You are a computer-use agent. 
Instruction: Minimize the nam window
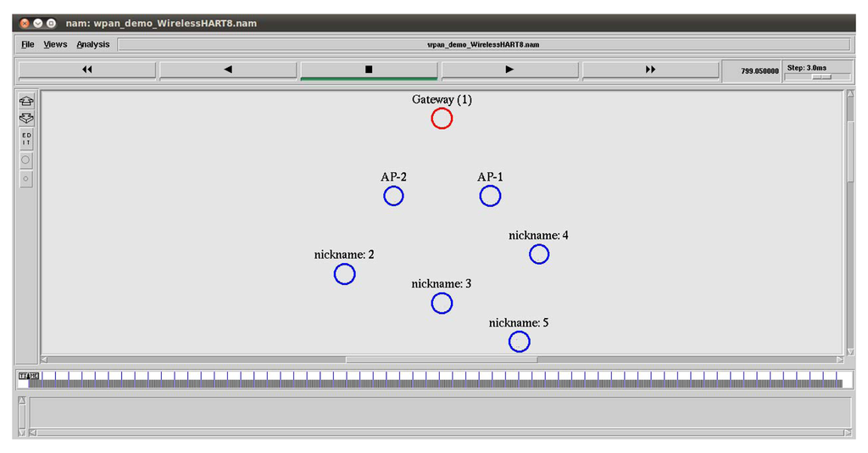pyautogui.click(x=37, y=23)
